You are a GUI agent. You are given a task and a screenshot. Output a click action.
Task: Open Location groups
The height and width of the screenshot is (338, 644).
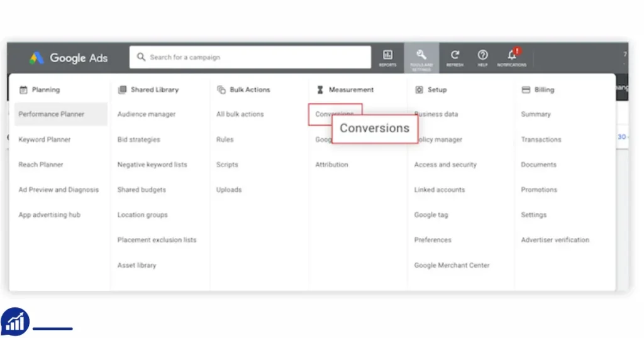[x=143, y=214]
